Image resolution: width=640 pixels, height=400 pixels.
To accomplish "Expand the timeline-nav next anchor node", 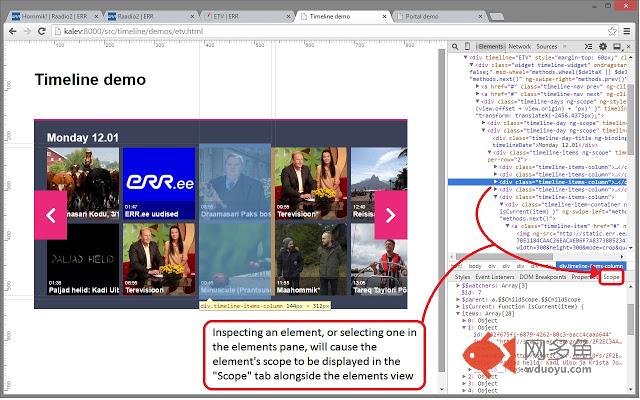I will 477,94.
